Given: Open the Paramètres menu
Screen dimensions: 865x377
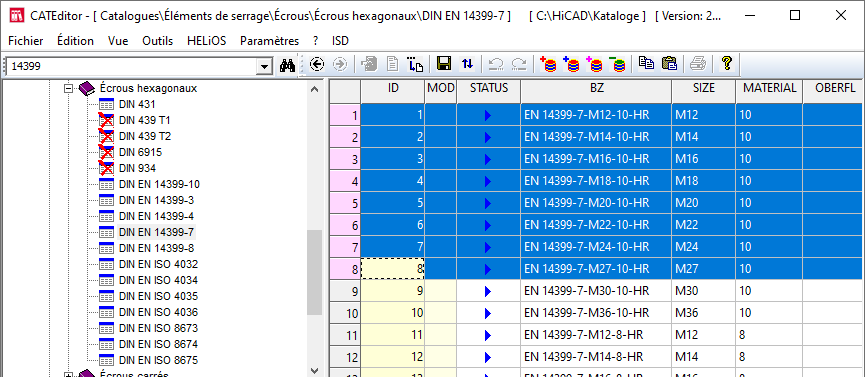Looking at the screenshot, I should pos(269,41).
